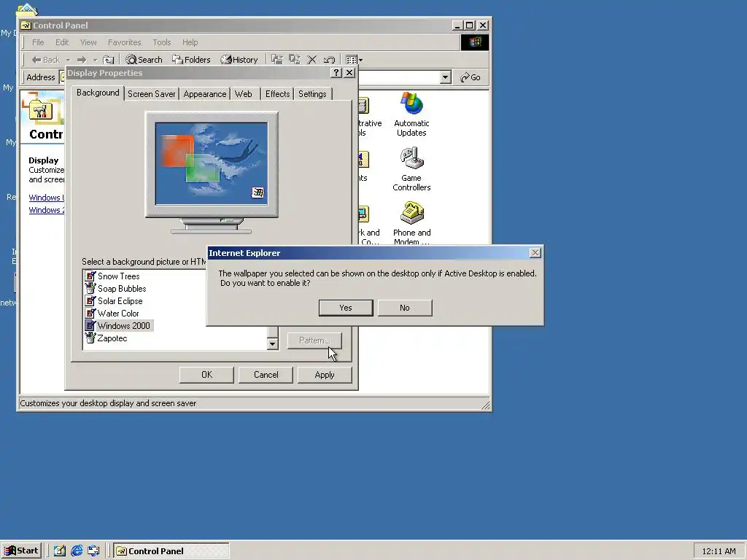
Task: Click wallpaper list scroll-down arrow
Action: point(273,344)
